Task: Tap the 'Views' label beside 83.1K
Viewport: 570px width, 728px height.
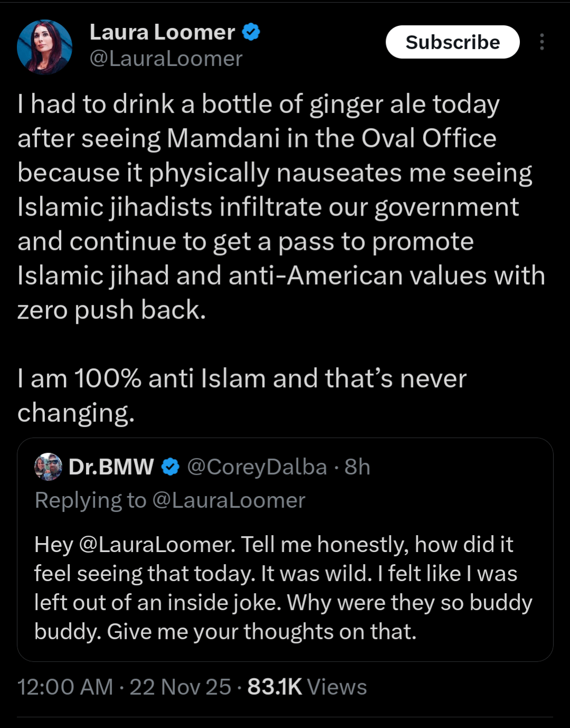Action: (x=337, y=687)
